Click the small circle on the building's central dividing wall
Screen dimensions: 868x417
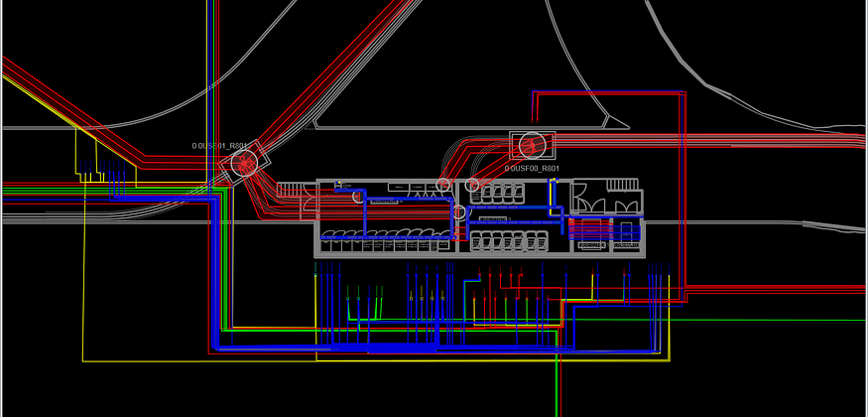tap(459, 211)
